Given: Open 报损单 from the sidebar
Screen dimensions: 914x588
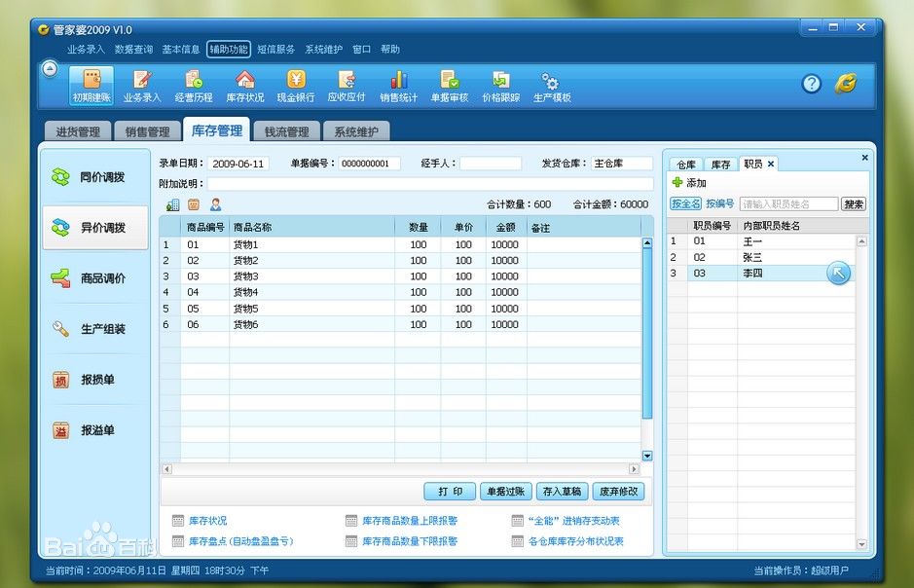Looking at the screenshot, I should pyautogui.click(x=94, y=380).
